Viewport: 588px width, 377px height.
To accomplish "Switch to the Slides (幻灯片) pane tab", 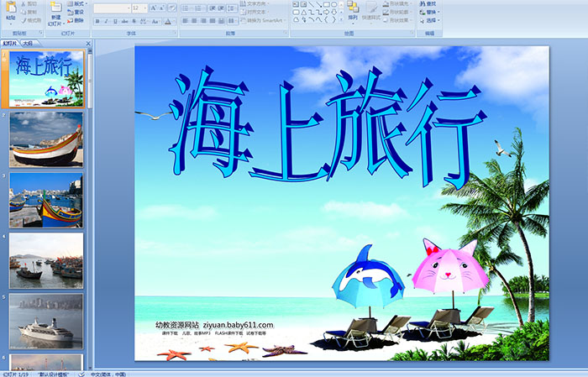I will [x=9, y=44].
